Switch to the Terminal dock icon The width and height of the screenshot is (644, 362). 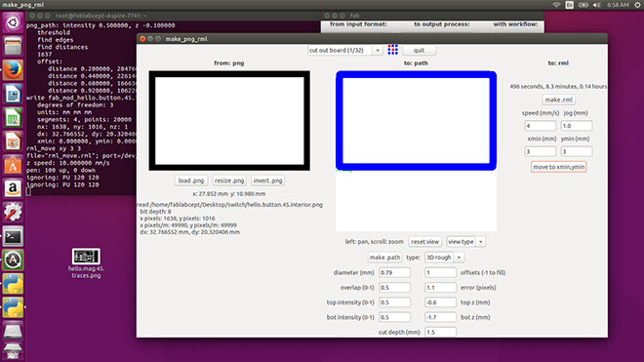(x=13, y=236)
